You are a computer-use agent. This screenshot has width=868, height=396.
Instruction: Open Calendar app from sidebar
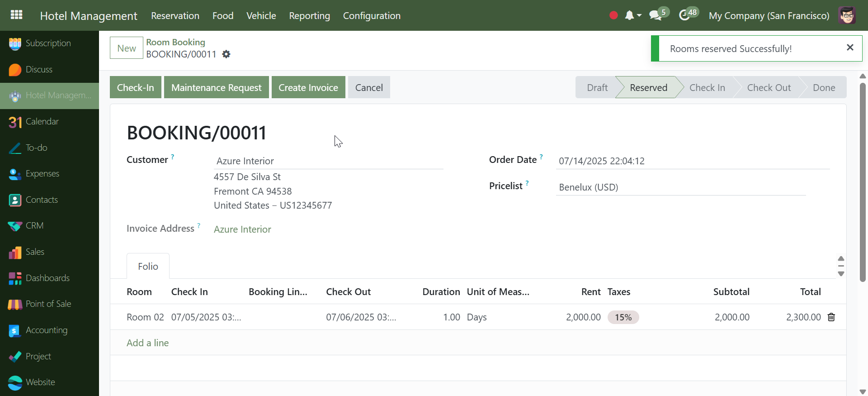click(x=42, y=121)
